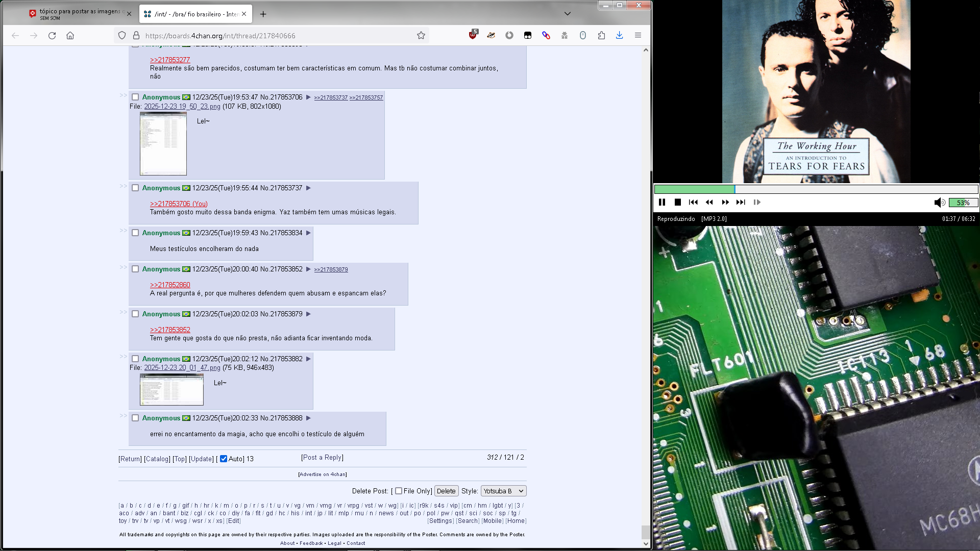The width and height of the screenshot is (980, 551).
Task: Stop the playing track
Action: (x=678, y=203)
